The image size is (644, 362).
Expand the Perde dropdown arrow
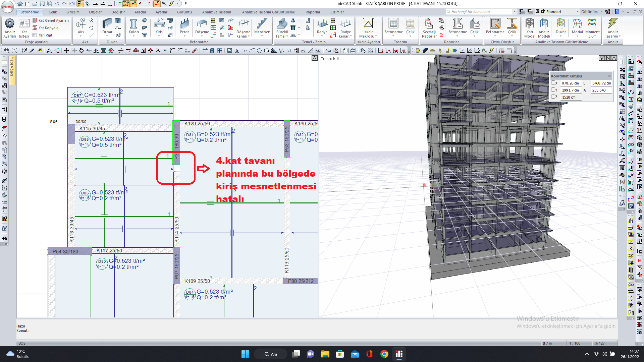tap(184, 36)
